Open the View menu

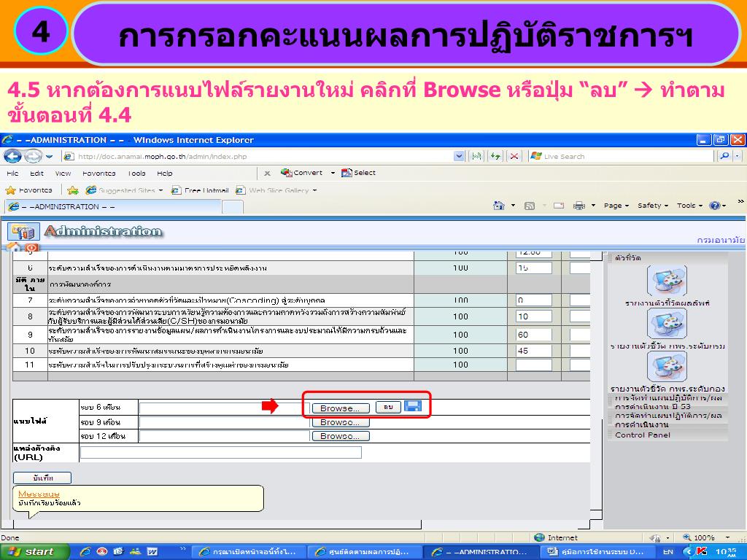point(63,174)
